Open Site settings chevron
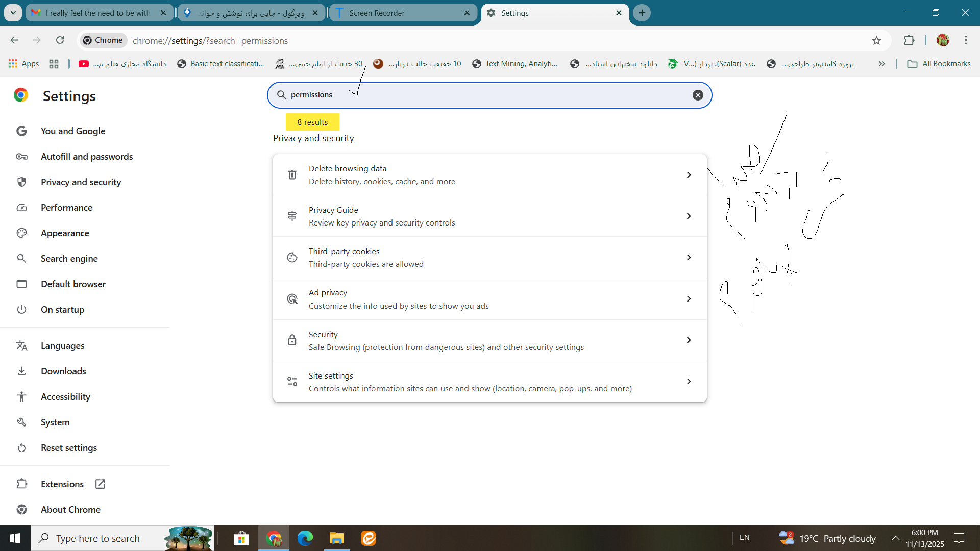980x551 pixels. tap(689, 382)
